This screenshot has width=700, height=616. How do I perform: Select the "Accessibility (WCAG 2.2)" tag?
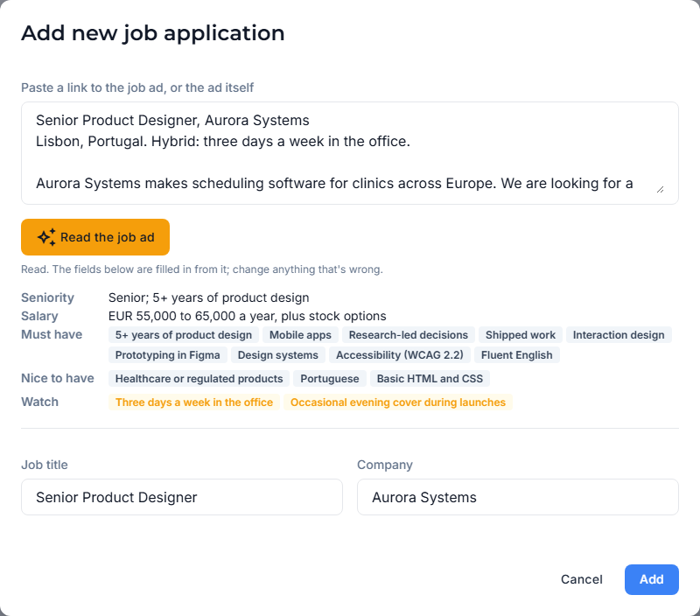click(x=400, y=355)
